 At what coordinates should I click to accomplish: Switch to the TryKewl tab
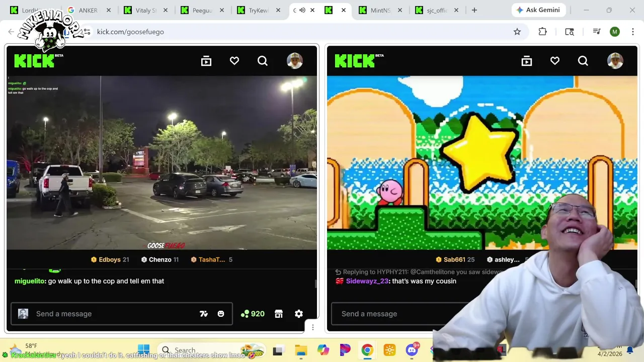(259, 10)
